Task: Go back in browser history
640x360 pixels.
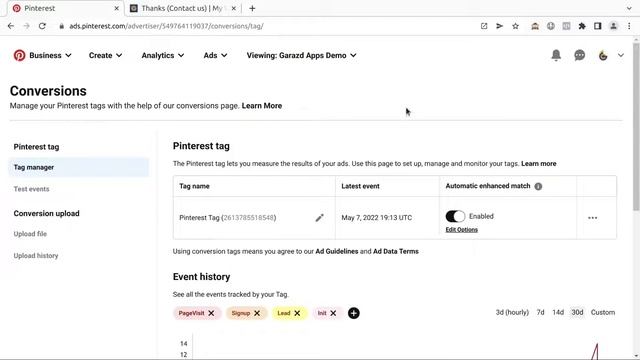Action: (x=11, y=26)
